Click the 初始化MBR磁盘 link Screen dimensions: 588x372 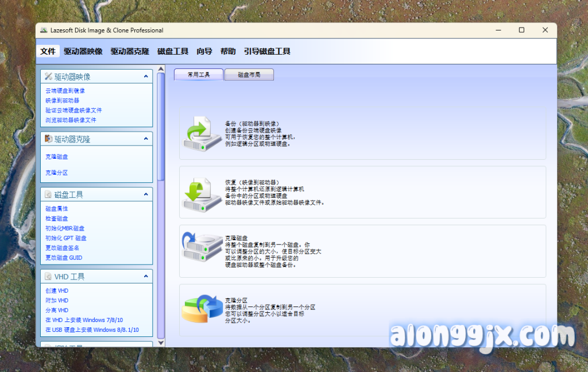click(x=65, y=228)
